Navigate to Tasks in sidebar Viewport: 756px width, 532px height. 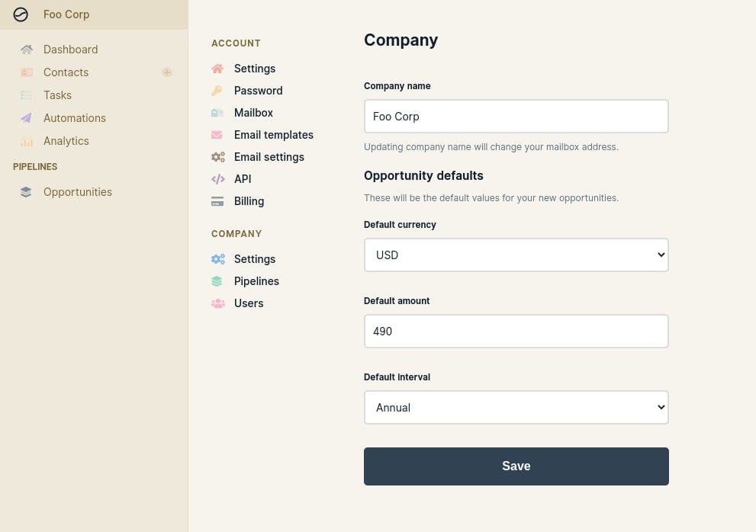pyautogui.click(x=57, y=95)
